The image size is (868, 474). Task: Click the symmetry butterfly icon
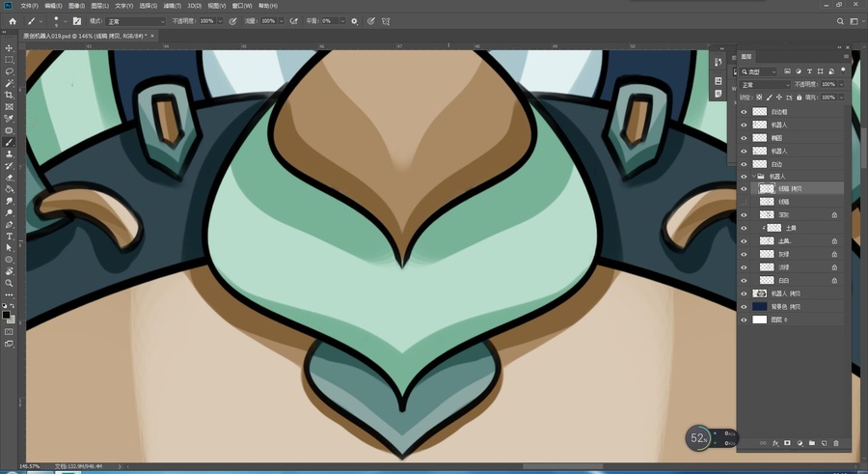click(386, 21)
